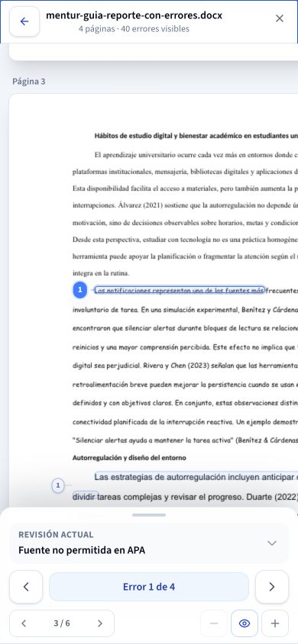Expand the Revisión actual dropdown chevron

pos(272,543)
